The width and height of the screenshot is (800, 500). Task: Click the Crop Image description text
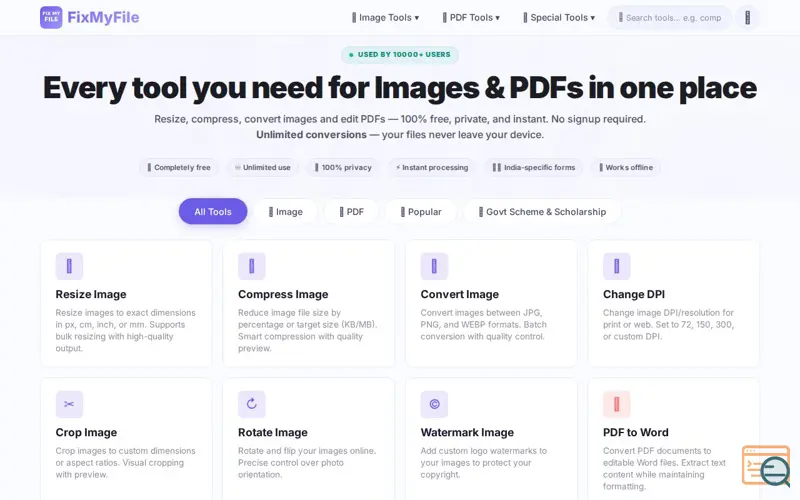126,463
